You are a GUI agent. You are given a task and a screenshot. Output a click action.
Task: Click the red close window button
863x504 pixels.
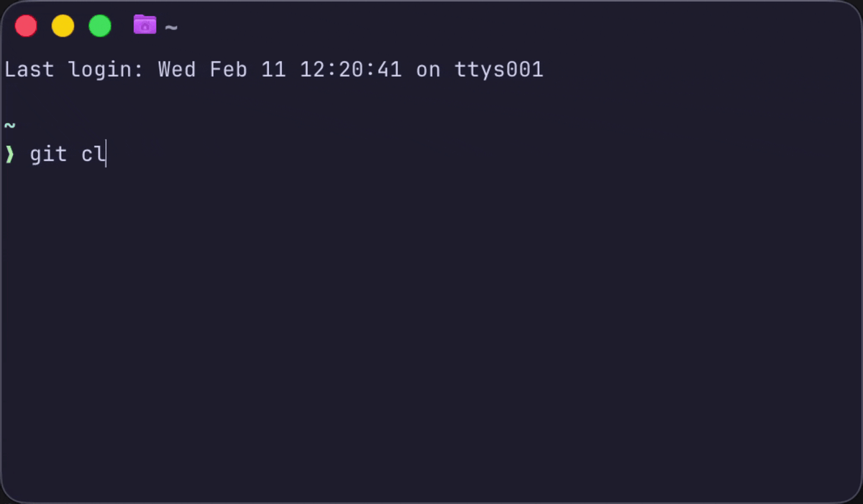pyautogui.click(x=26, y=27)
